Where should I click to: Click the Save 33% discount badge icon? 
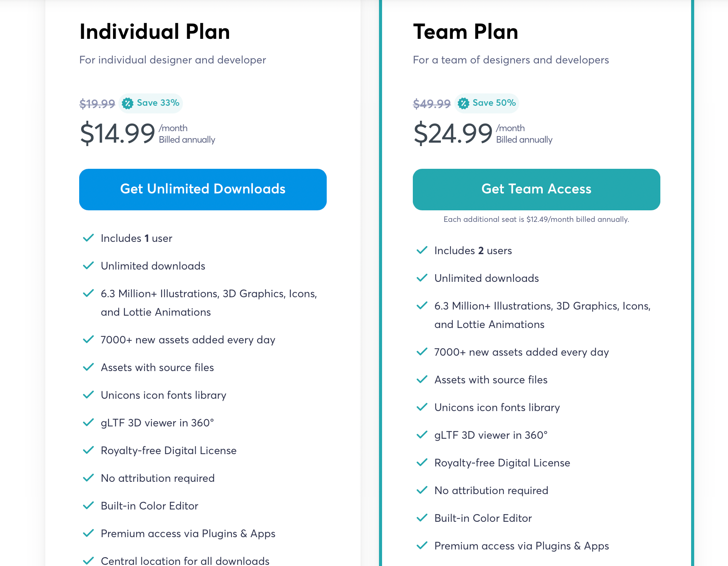point(128,103)
